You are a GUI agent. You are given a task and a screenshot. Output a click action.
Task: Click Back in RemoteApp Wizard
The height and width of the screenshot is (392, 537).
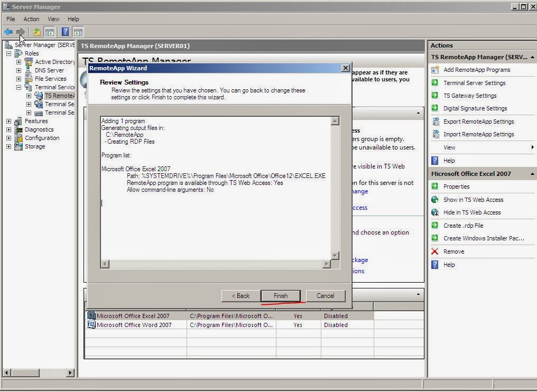(x=241, y=296)
